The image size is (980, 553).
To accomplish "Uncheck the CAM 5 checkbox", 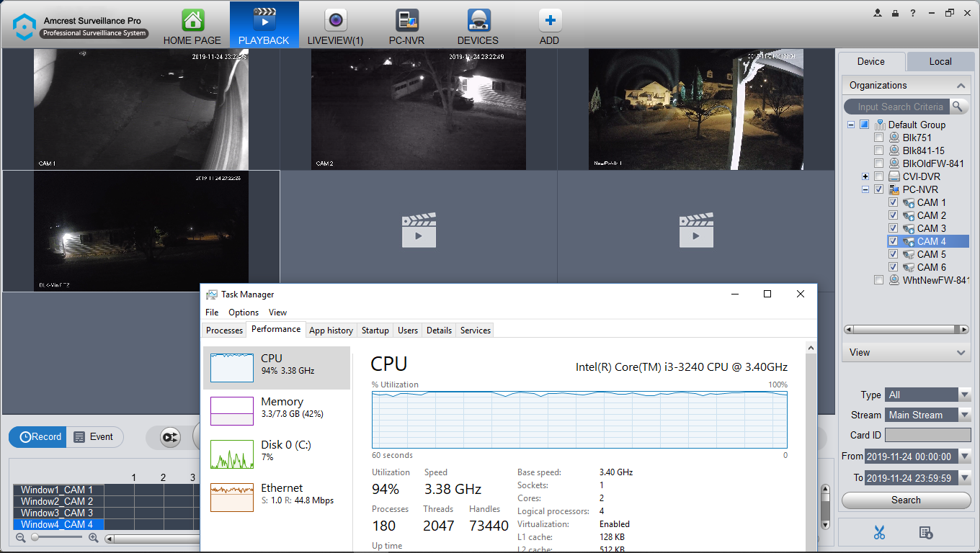I will point(893,254).
